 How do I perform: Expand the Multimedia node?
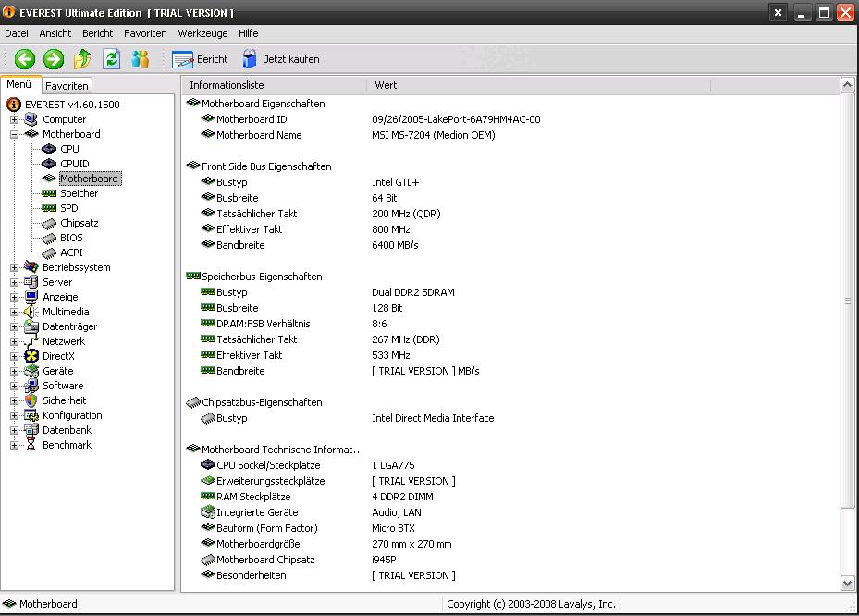pos(14,312)
